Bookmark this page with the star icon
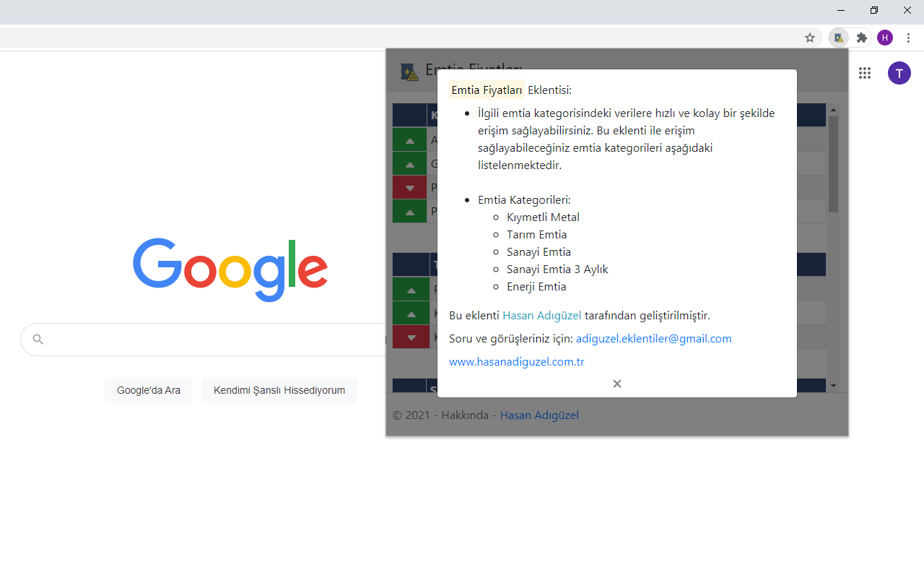924x578 pixels. 810,38
